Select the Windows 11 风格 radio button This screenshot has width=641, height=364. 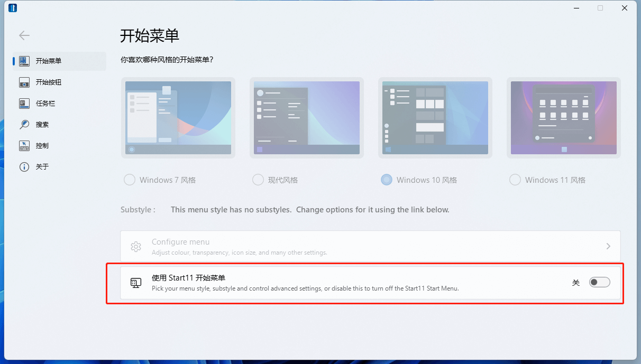click(x=515, y=180)
